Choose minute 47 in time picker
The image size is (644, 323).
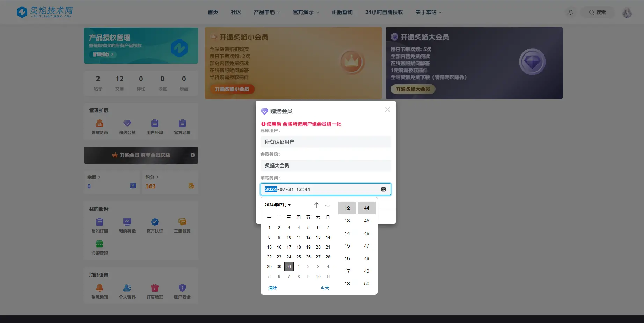[x=366, y=246]
